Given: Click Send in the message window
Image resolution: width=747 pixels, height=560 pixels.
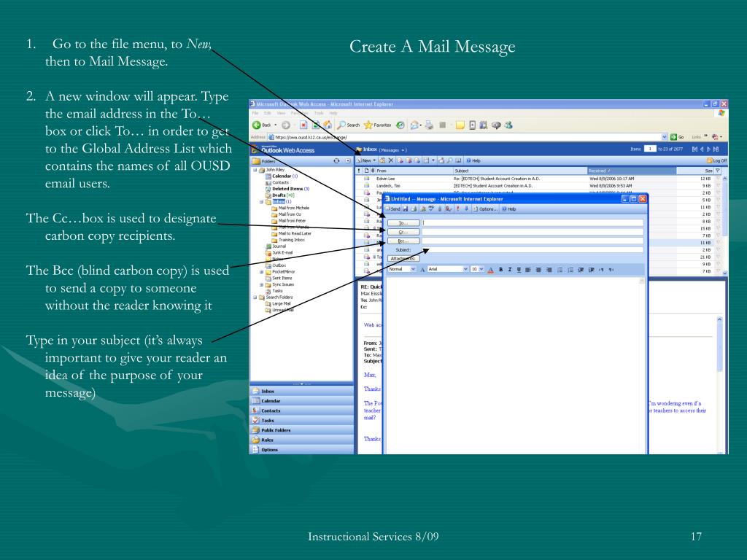Looking at the screenshot, I should 393,209.
